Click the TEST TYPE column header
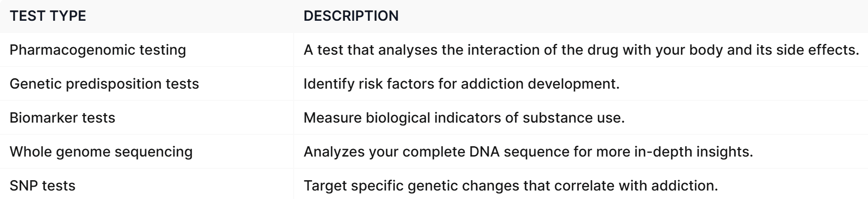 48,16
